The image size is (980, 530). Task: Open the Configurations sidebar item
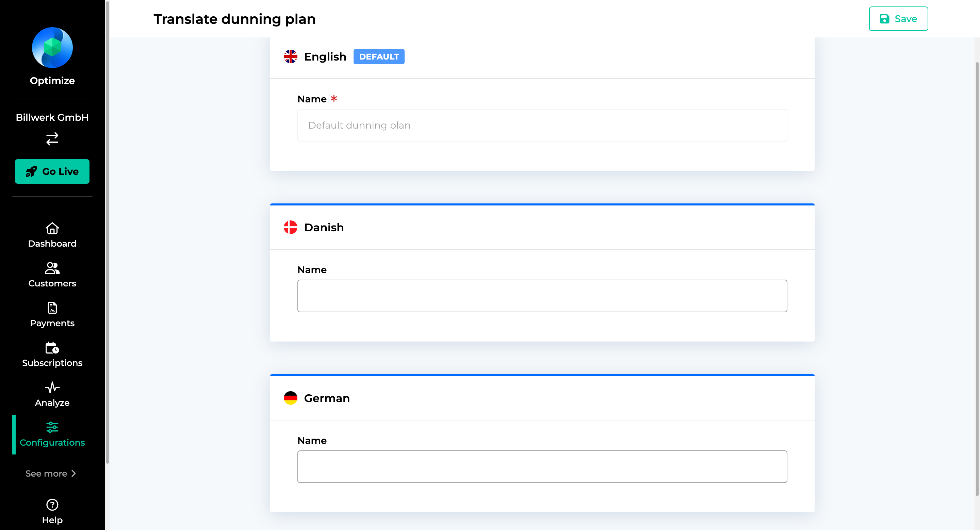tap(52, 434)
